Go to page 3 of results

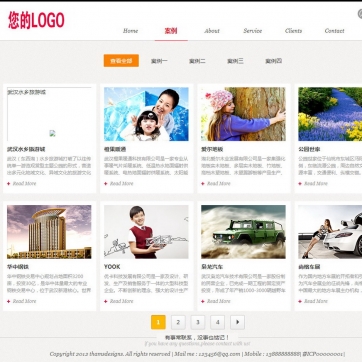pyautogui.click(x=198, y=322)
